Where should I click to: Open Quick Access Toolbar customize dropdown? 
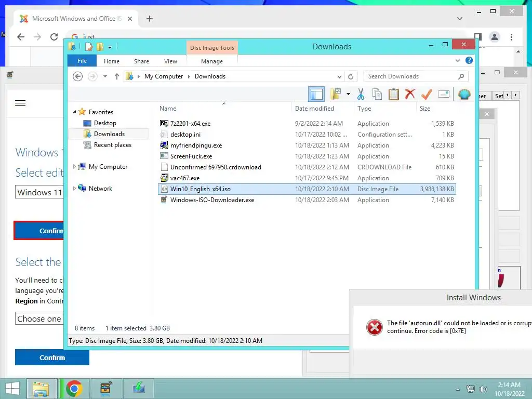tap(110, 47)
